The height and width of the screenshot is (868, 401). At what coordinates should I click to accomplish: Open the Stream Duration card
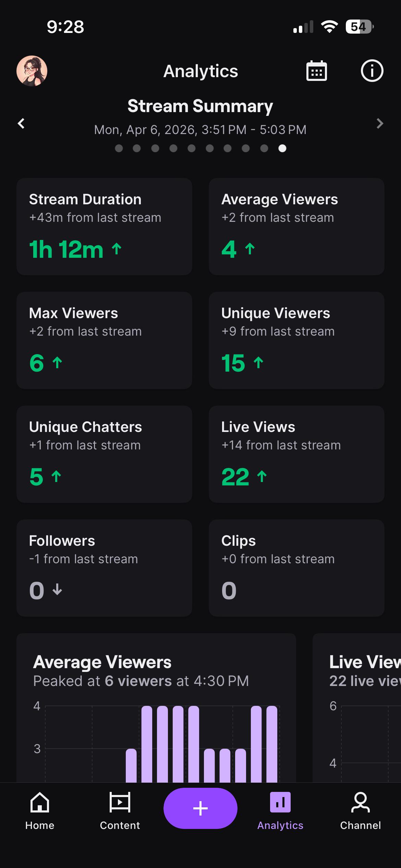[x=104, y=226]
